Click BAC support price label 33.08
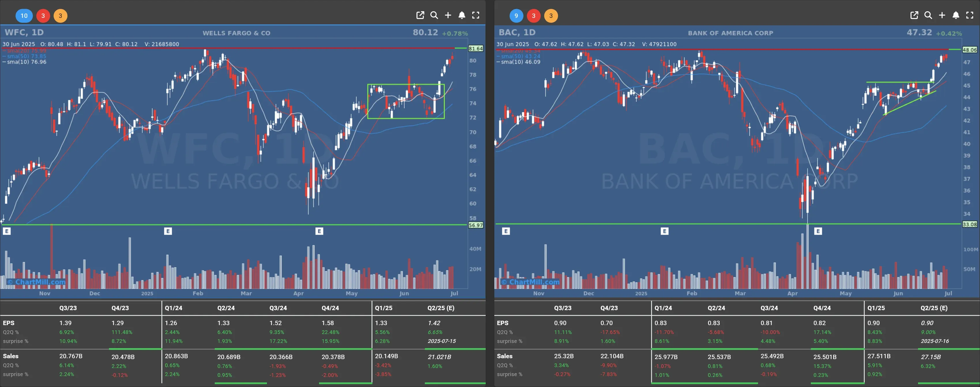 tap(969, 224)
